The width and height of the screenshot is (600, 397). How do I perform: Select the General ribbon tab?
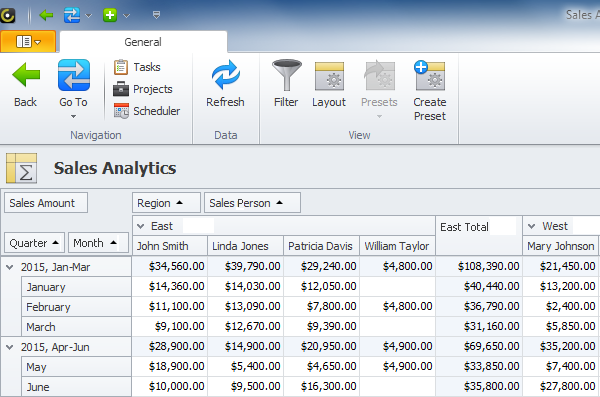(143, 42)
